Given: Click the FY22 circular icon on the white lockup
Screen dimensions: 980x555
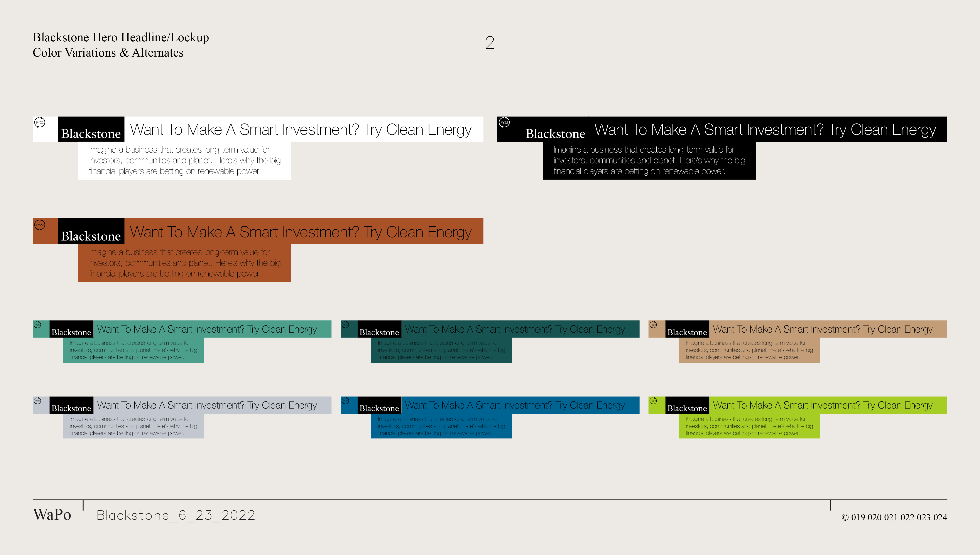Looking at the screenshot, I should coord(40,122).
